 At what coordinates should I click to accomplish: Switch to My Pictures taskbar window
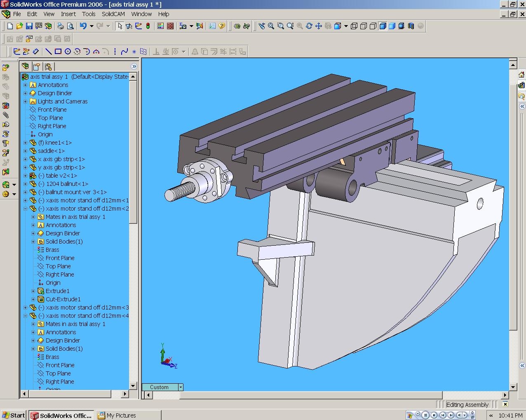pos(117,415)
